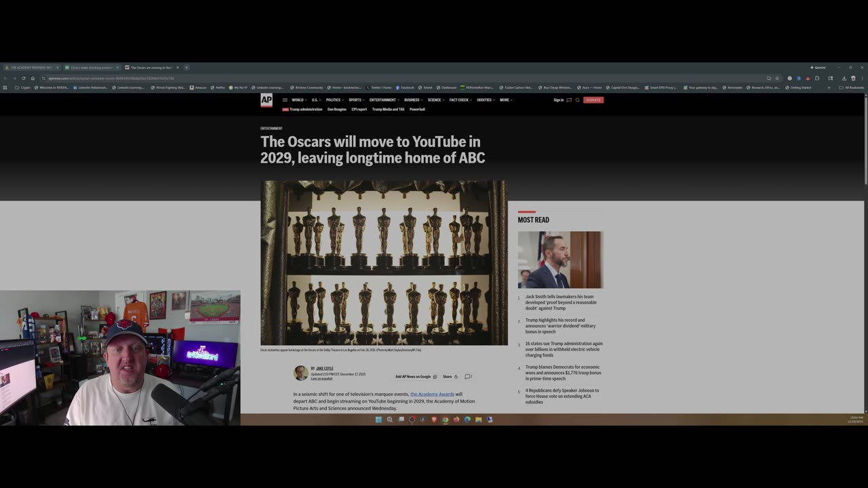
Task: Open the Trump Media and TAE topic
Action: (388, 110)
